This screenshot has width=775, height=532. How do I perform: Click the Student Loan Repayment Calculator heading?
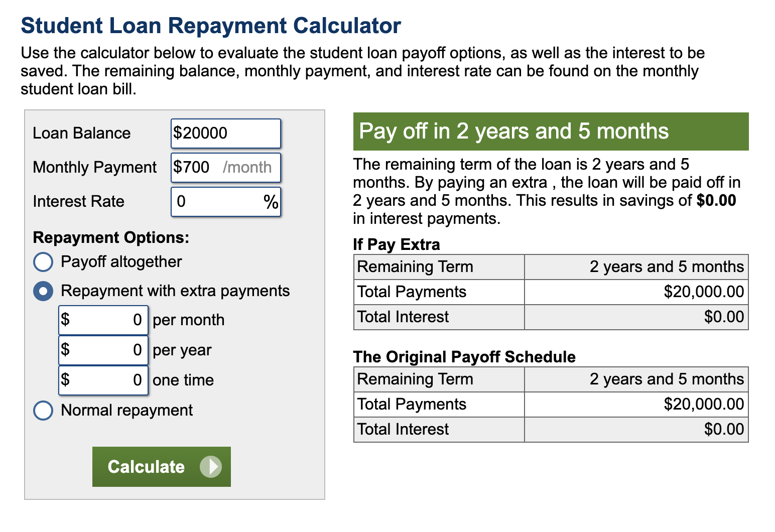pos(211,26)
